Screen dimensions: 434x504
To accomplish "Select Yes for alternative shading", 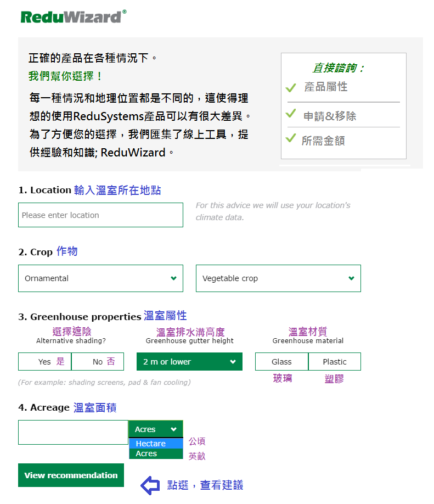I will [x=44, y=362].
